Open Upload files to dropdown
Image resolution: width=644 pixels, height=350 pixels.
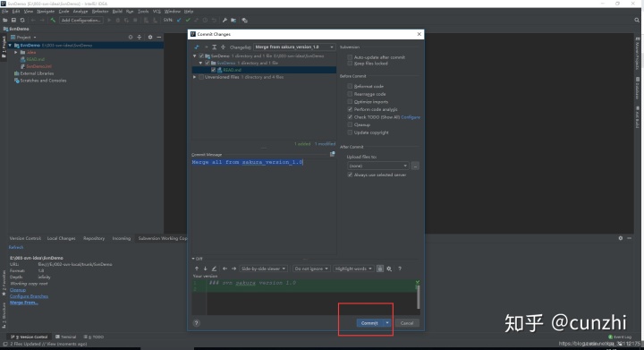click(x=377, y=166)
